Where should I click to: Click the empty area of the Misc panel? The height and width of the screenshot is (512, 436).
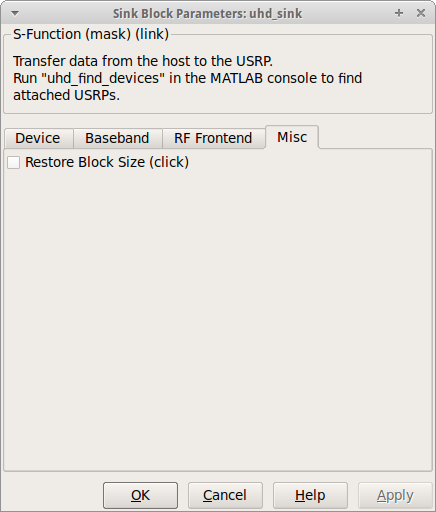click(x=218, y=317)
